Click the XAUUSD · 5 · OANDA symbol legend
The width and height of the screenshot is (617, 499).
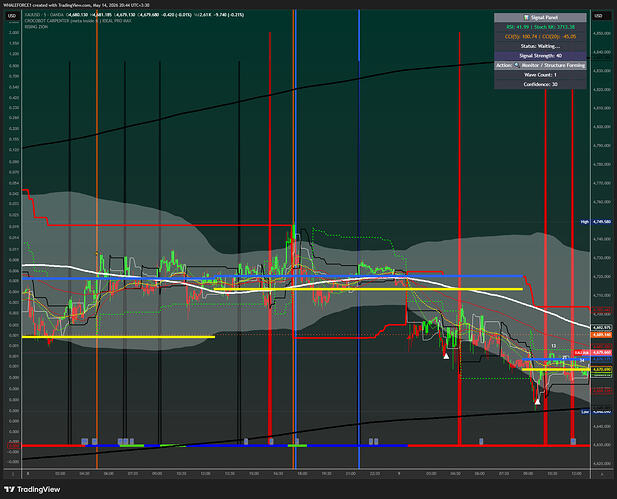coord(44,15)
